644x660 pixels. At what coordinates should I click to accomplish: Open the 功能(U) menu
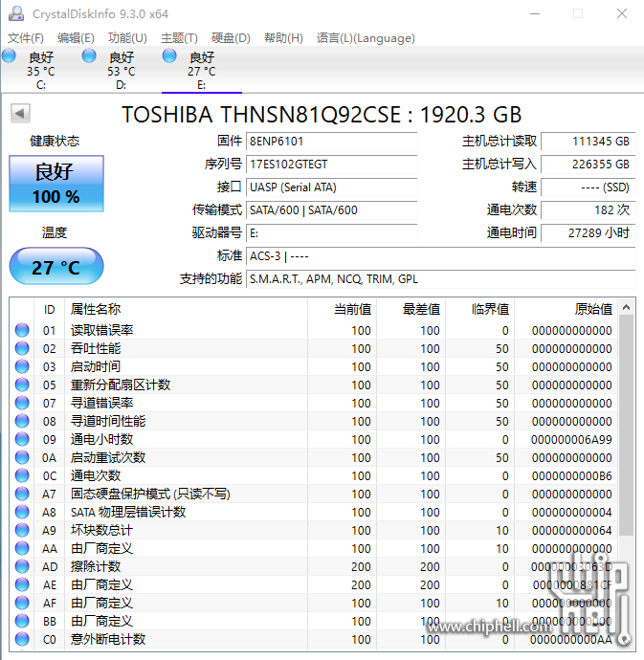click(x=127, y=38)
